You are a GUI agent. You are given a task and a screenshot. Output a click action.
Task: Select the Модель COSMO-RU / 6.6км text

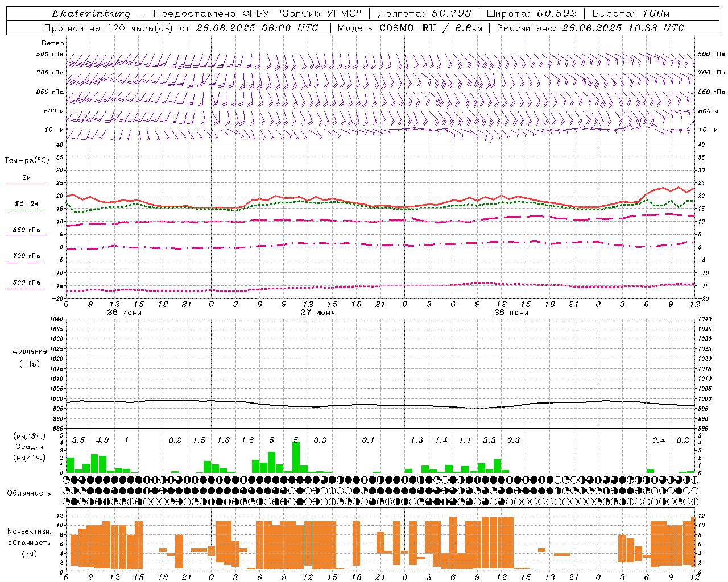pos(409,28)
